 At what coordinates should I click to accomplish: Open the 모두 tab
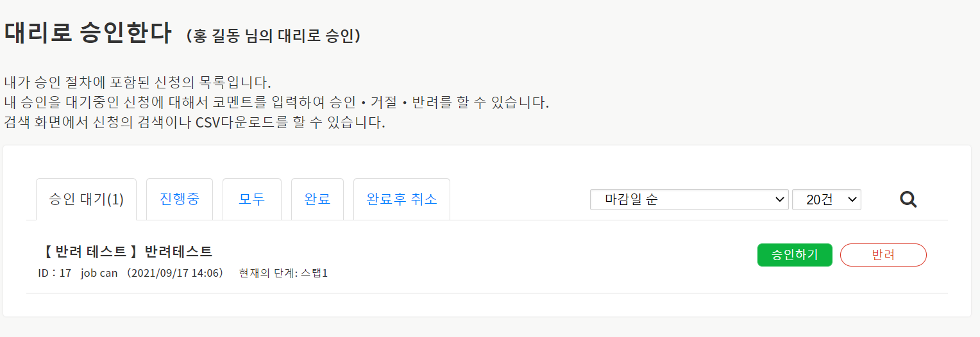pos(252,199)
